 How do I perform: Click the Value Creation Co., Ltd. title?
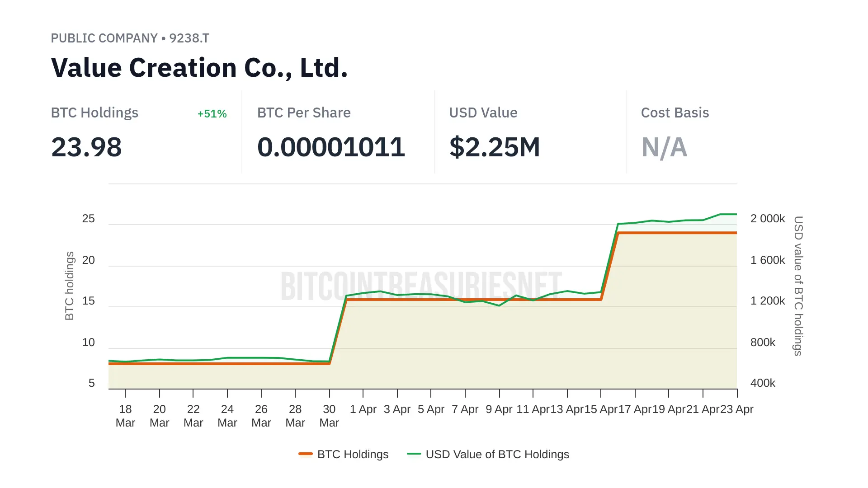coord(199,68)
